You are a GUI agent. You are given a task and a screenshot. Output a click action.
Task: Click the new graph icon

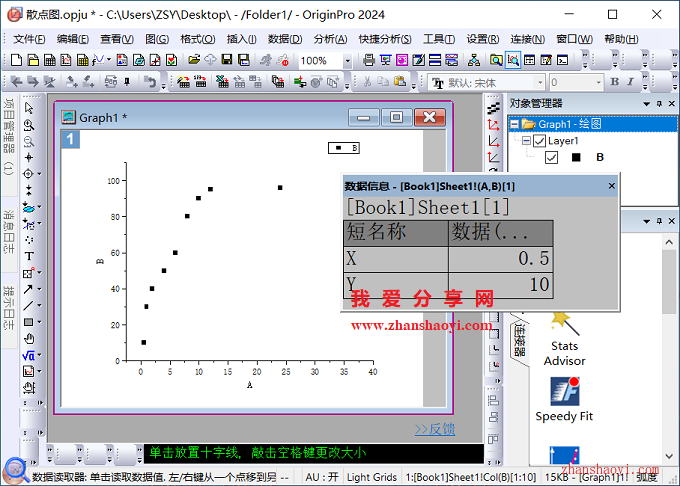point(66,60)
